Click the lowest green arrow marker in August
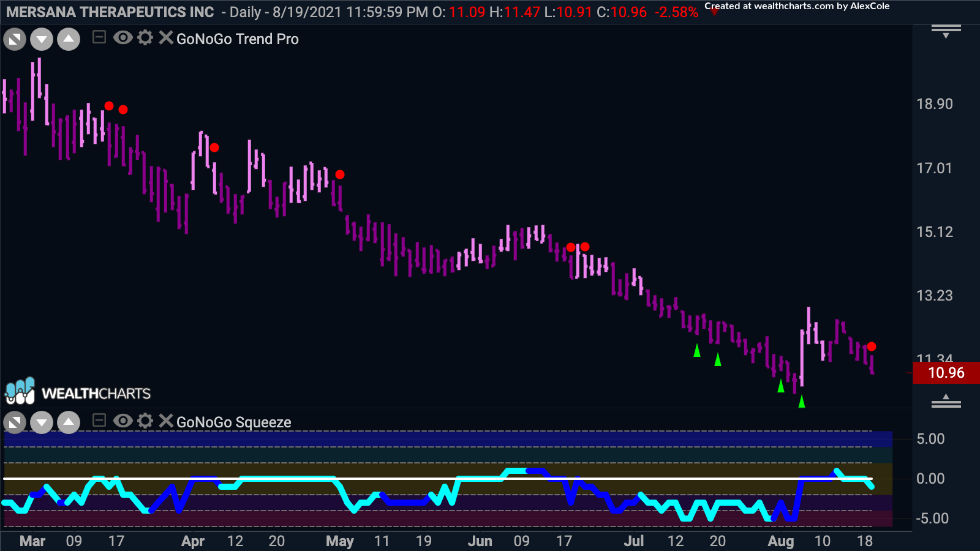Screen dimensions: 980x551 (802, 402)
